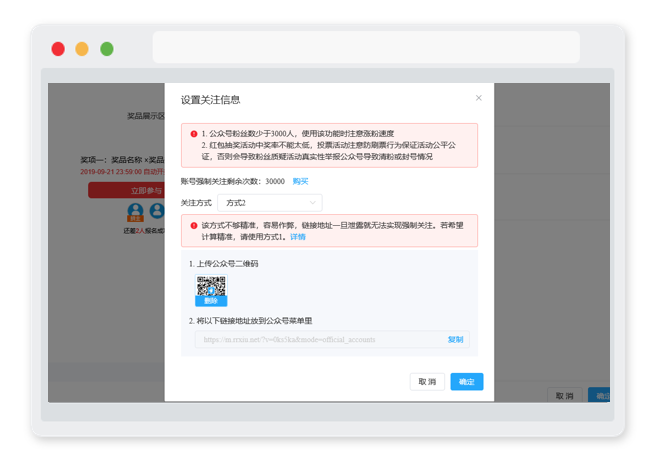This screenshot has width=660, height=460.
Task: Open the 关注方式 dropdown showing 方式2
Action: 270,203
